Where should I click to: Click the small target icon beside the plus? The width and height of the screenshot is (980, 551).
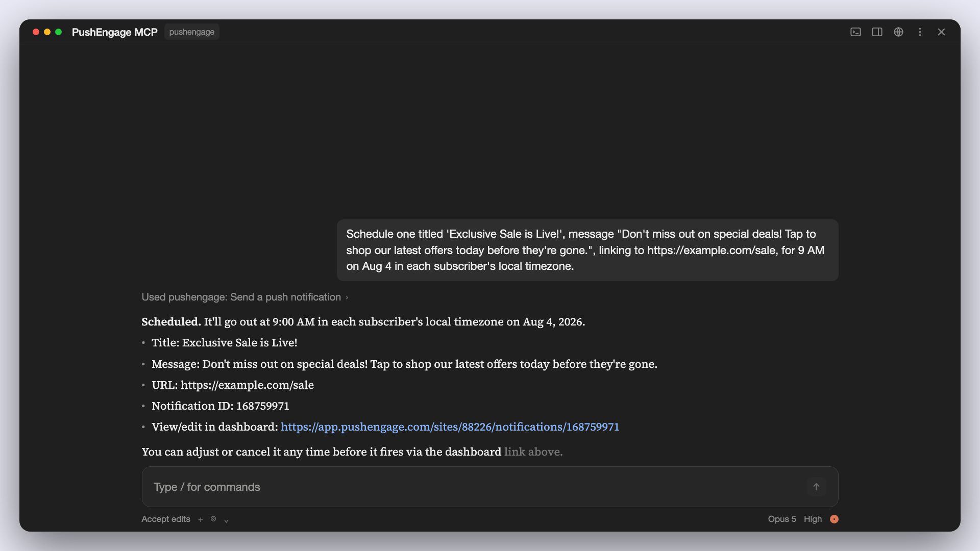tap(213, 519)
